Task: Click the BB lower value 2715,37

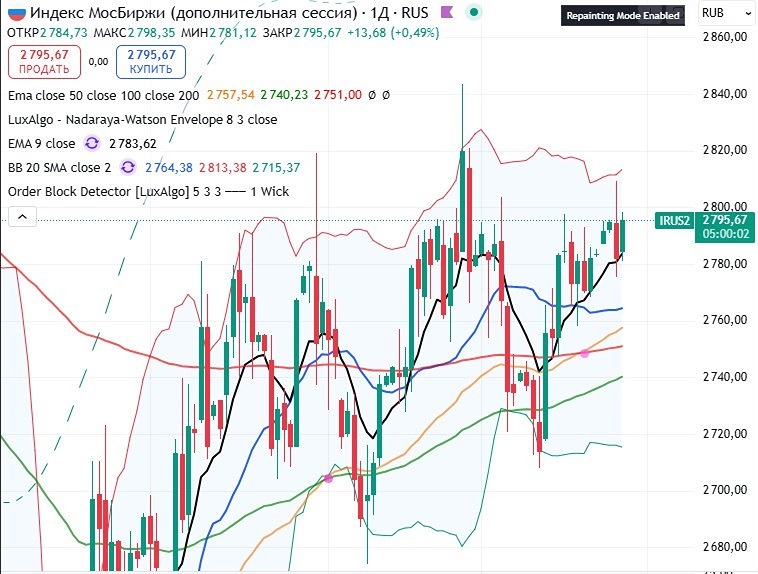Action: pos(277,167)
